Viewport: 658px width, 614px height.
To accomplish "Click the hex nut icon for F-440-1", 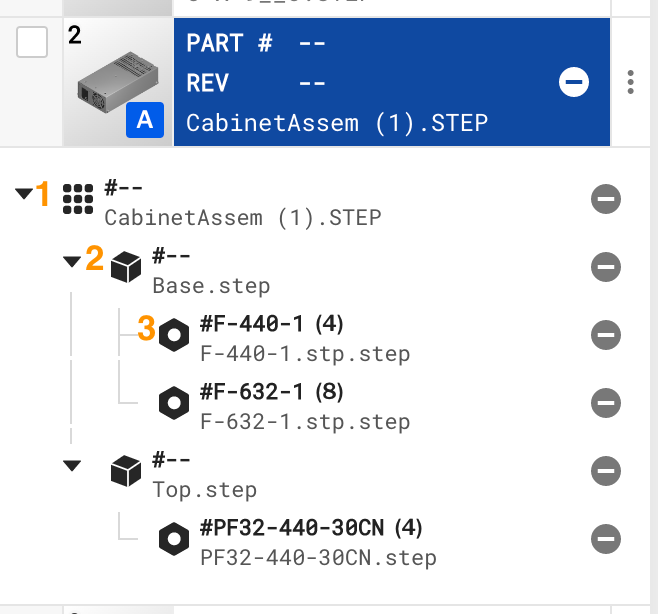I will coord(174,334).
